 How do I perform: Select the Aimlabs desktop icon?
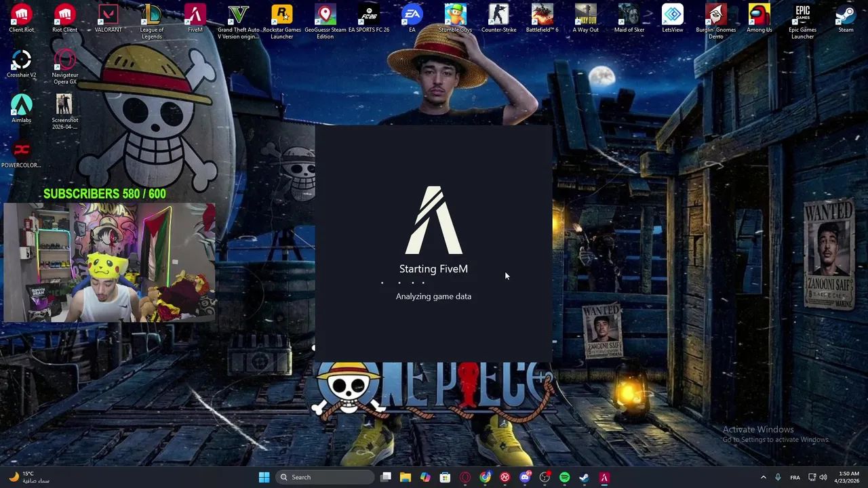click(x=22, y=108)
